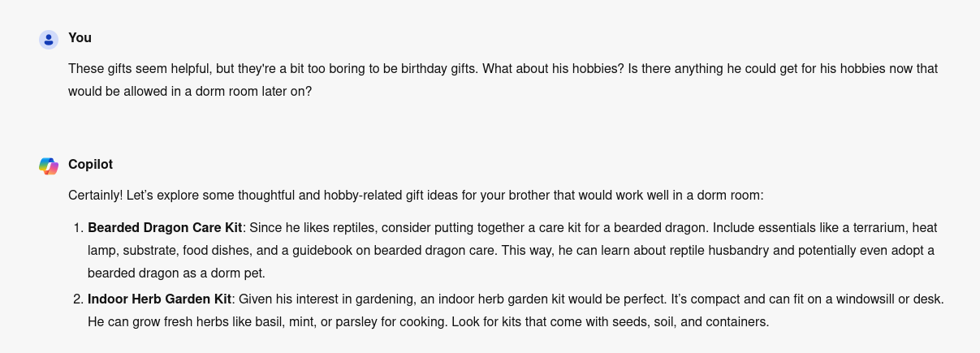Click the "You" sender name
The height and width of the screenshot is (353, 980).
(x=80, y=38)
